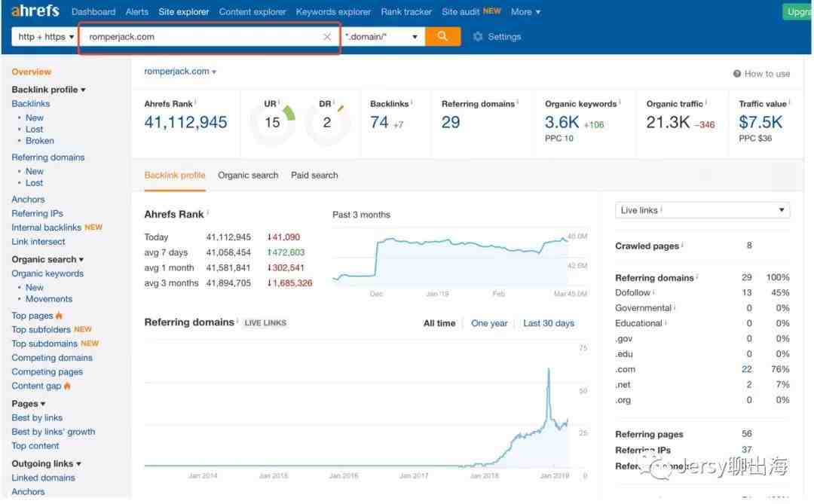Click the Ahrefs Rank value 41,112,945

[x=186, y=123]
